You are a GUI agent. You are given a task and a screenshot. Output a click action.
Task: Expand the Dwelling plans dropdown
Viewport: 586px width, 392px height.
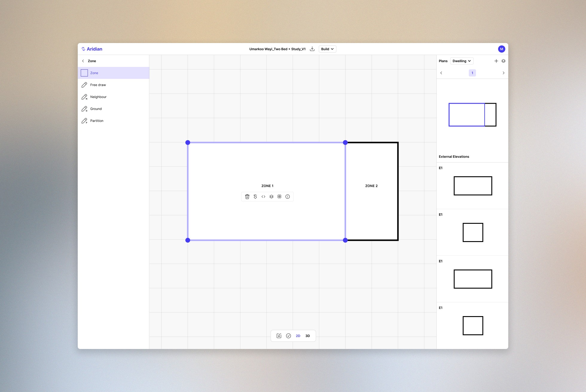coord(462,61)
